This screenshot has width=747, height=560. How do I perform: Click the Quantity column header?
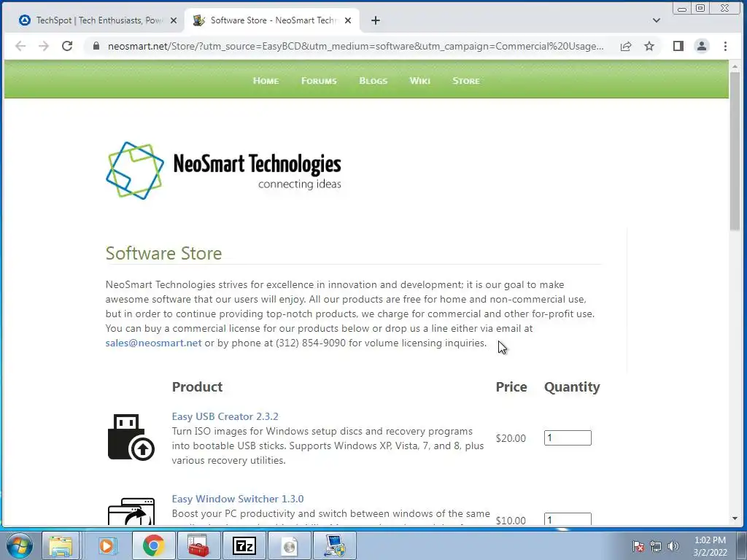[572, 388]
